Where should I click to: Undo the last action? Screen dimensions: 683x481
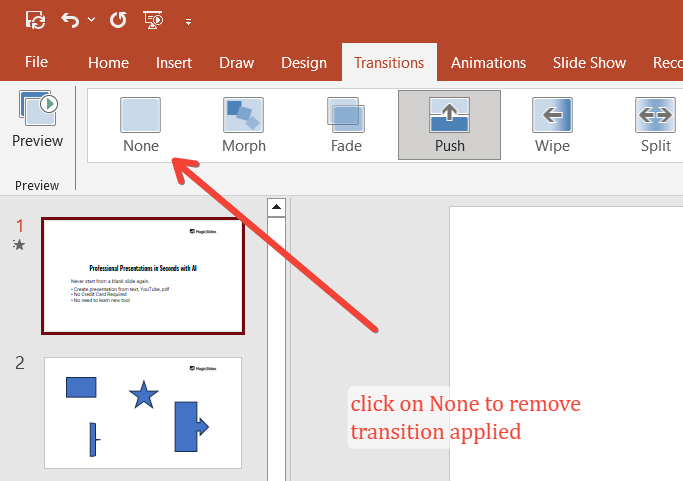point(70,20)
